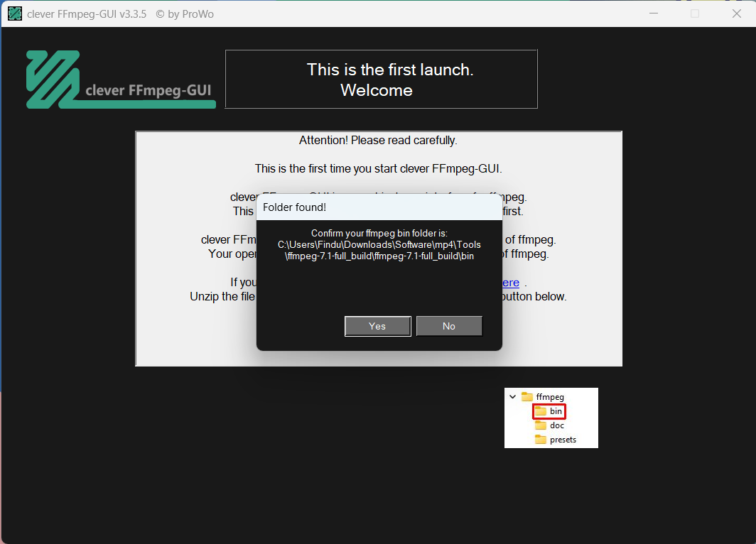Select the bin folder icon
Viewport: 756px width, 544px height.
(541, 411)
